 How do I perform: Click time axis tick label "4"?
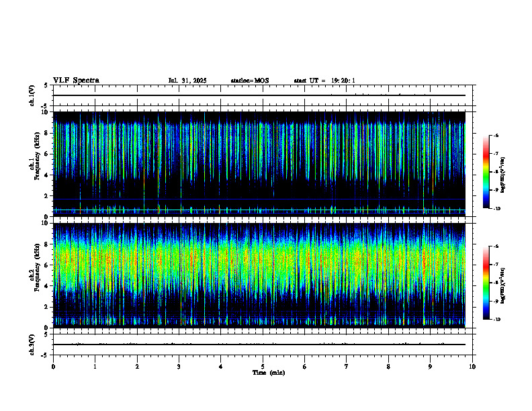(221, 367)
